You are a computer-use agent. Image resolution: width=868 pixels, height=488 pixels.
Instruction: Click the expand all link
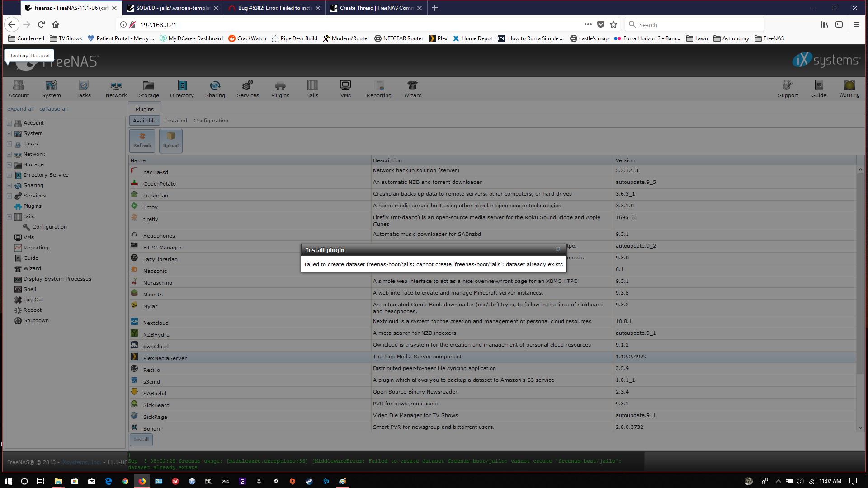click(20, 109)
